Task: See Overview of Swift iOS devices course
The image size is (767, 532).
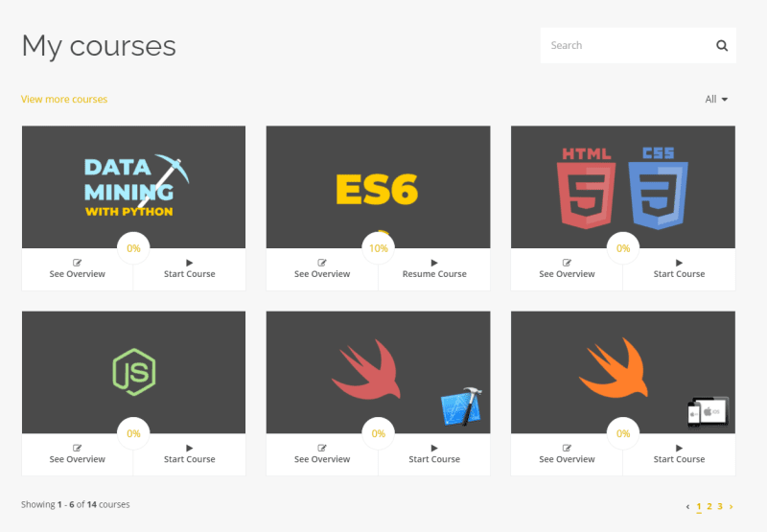Action: (x=567, y=454)
